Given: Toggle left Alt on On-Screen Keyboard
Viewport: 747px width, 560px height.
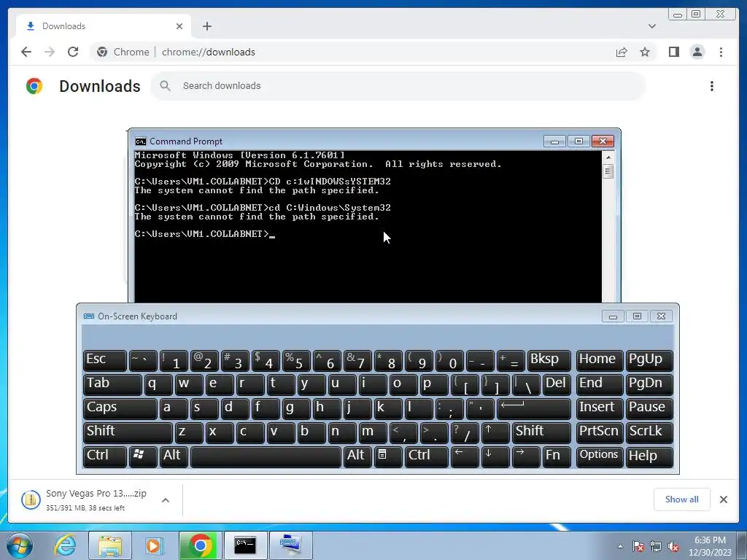Looking at the screenshot, I should tap(174, 456).
